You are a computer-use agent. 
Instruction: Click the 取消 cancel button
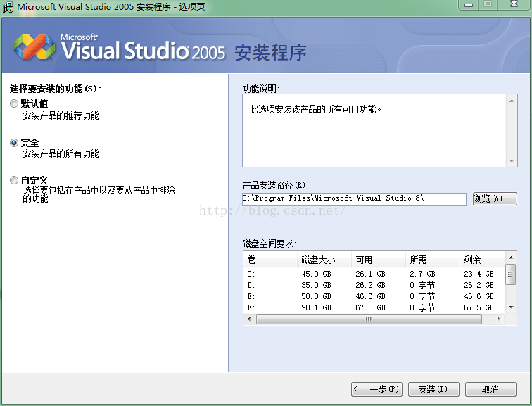(x=490, y=389)
